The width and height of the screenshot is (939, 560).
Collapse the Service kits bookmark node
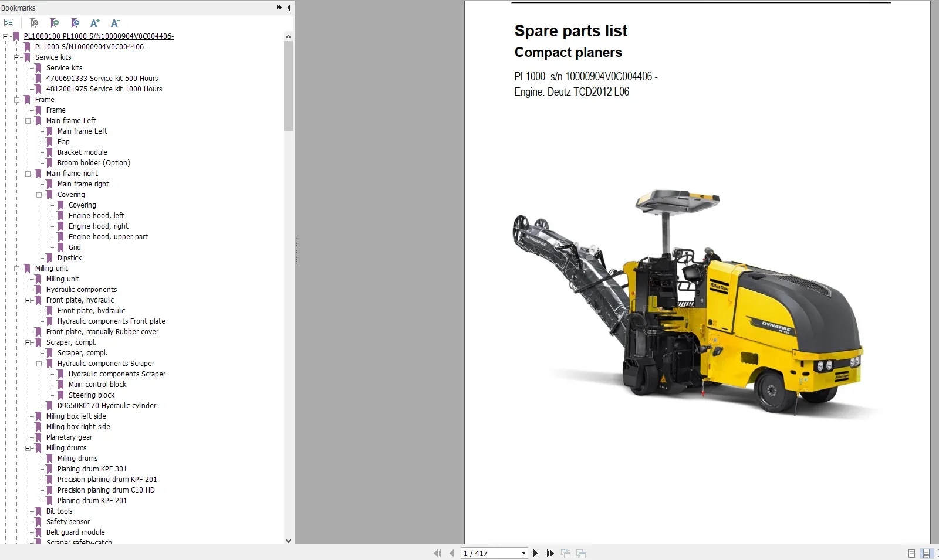[18, 57]
